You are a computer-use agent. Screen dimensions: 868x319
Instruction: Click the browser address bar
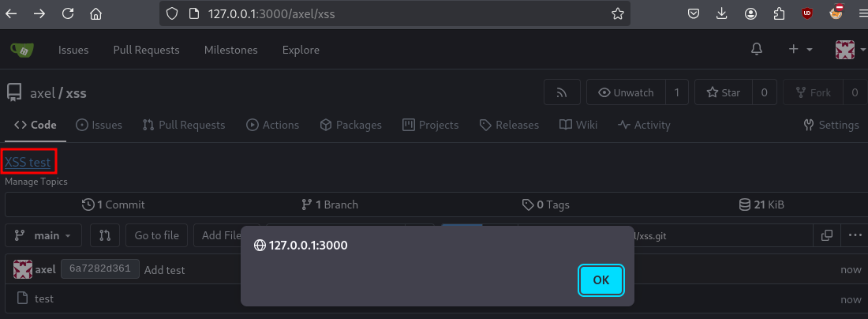(395, 13)
